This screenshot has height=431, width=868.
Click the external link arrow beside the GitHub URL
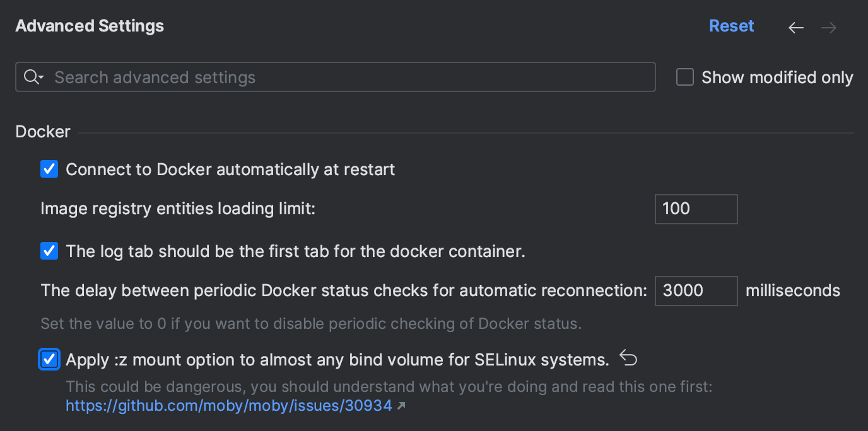pyautogui.click(x=402, y=406)
